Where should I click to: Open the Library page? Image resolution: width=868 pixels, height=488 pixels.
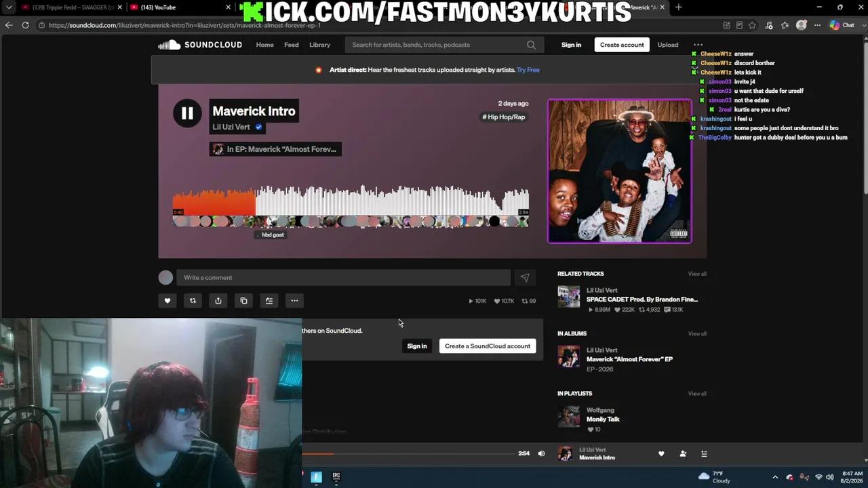coord(320,45)
